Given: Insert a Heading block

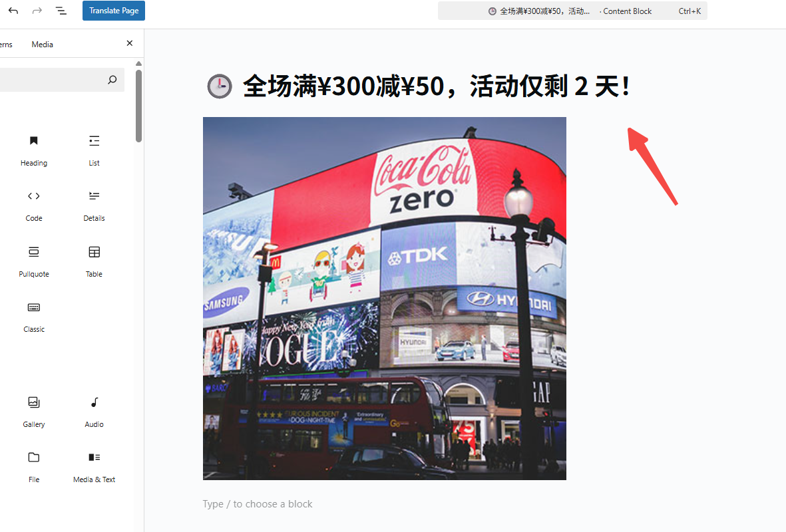Looking at the screenshot, I should [x=34, y=150].
